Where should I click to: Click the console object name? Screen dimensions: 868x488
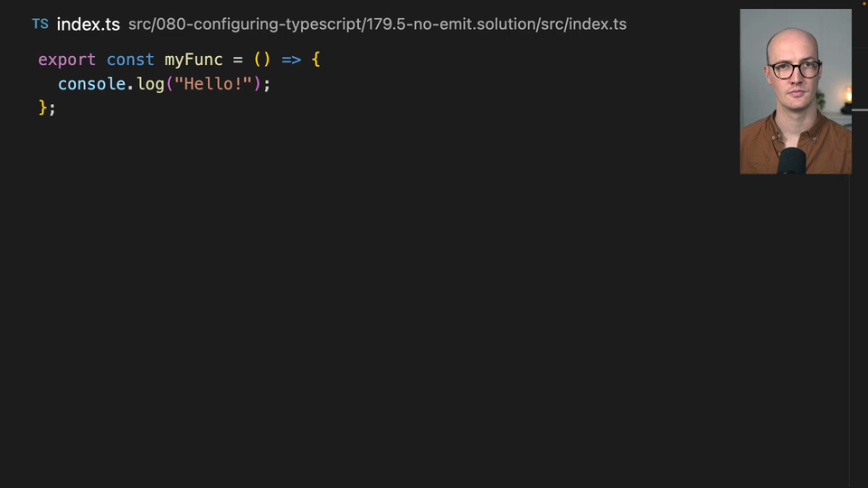tap(91, 84)
